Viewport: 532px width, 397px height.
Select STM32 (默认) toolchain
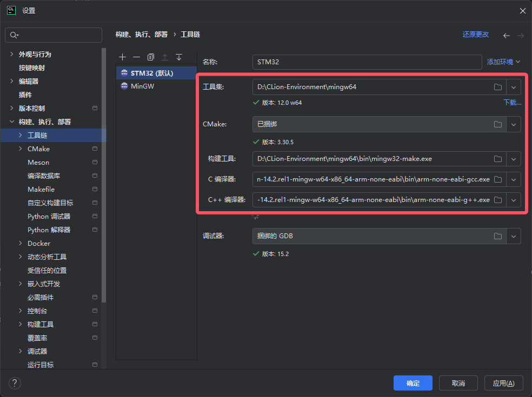pyautogui.click(x=156, y=73)
